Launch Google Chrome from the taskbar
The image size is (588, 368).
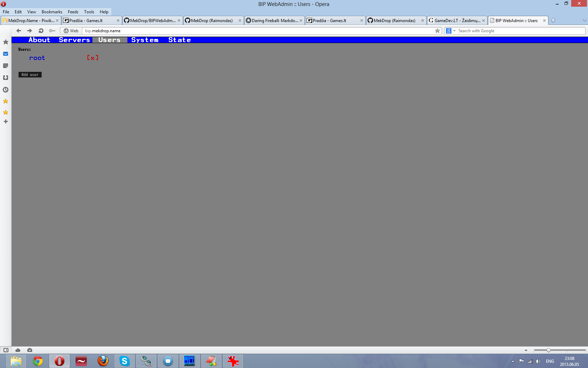(x=38, y=361)
